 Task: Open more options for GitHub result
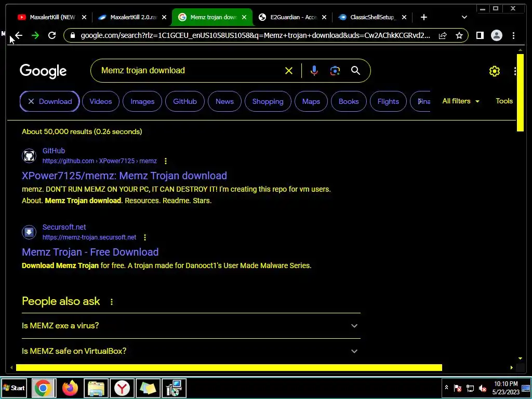tap(166, 161)
